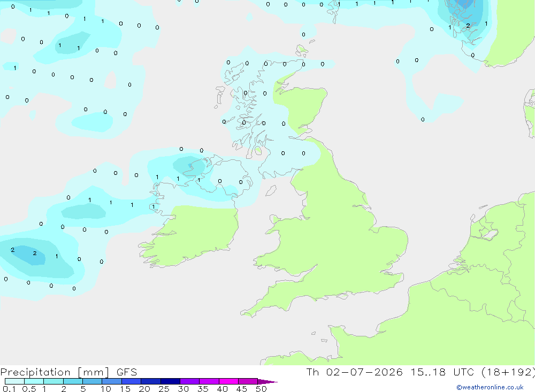
Task: Pick legend swatch between 2 and 5
Action: [x=73, y=381]
